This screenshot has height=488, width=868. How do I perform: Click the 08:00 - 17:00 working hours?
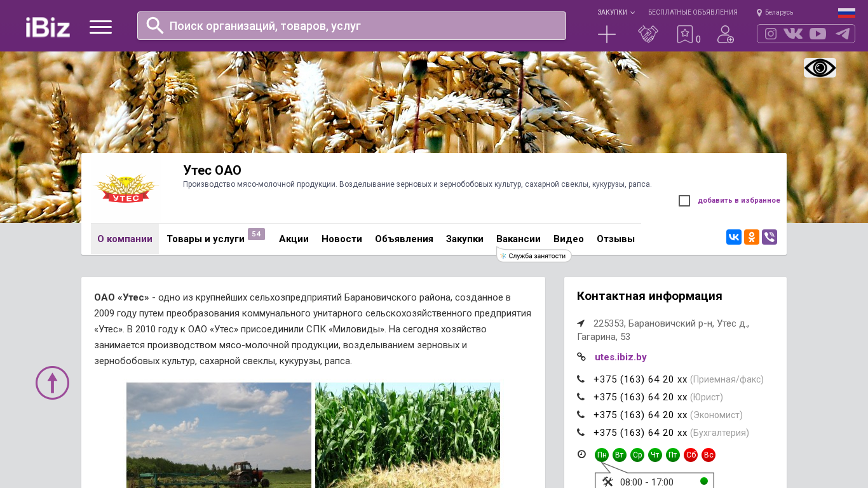click(x=647, y=482)
